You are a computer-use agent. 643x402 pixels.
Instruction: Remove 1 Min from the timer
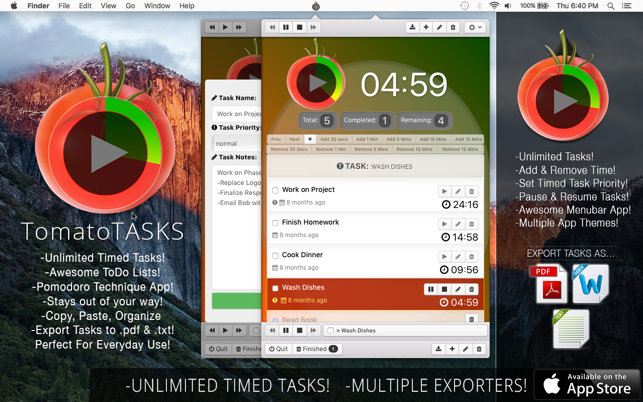click(x=331, y=149)
